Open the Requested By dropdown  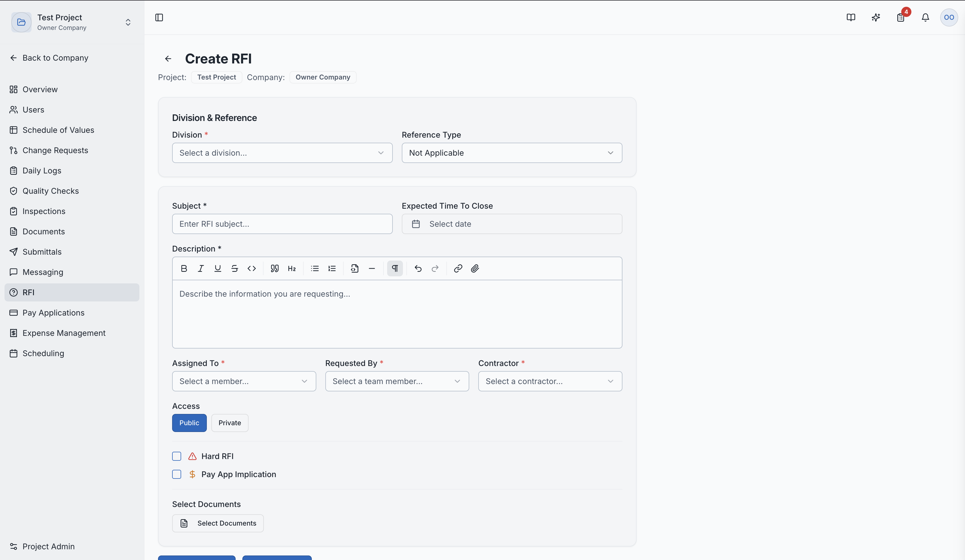(397, 381)
